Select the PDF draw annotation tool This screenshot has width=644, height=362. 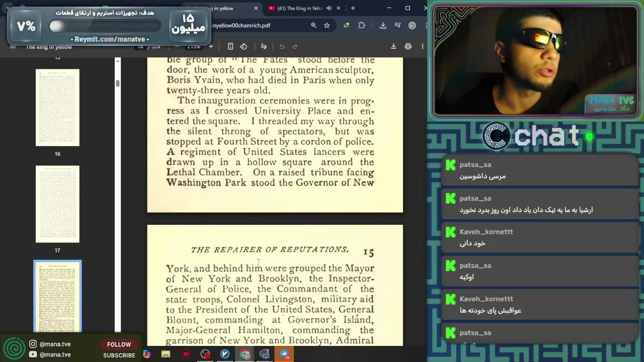point(264,47)
